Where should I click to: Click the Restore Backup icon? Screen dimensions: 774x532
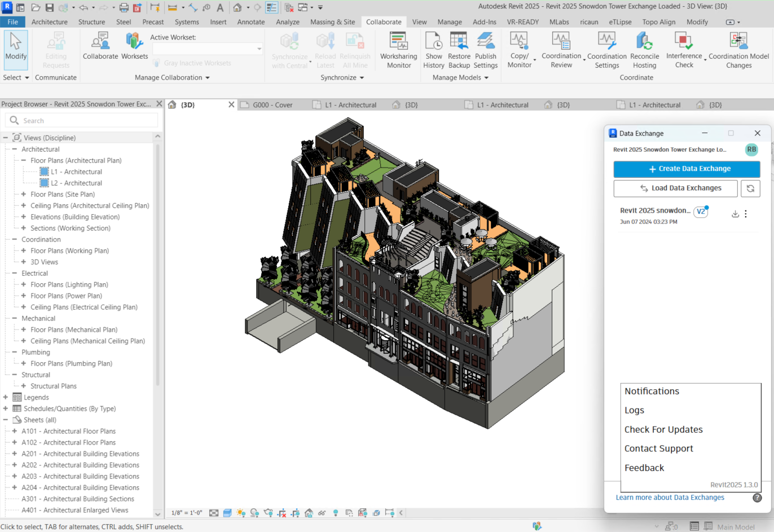459,42
